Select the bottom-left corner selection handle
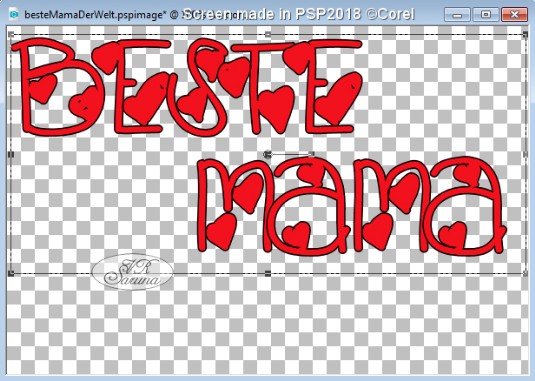The height and width of the screenshot is (381, 535). coord(11,273)
